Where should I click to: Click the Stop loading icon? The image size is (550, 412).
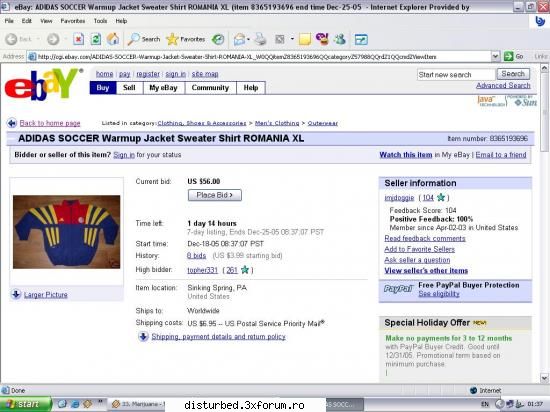coord(79,39)
